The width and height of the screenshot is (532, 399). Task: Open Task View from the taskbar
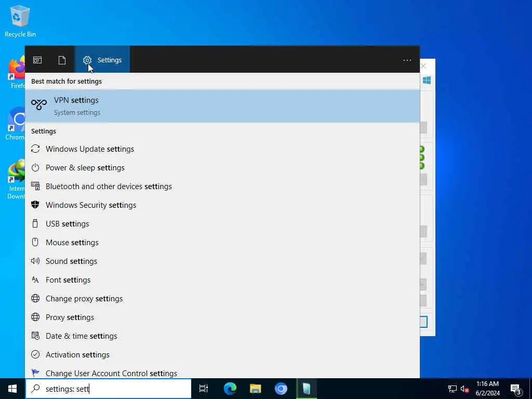coord(204,389)
